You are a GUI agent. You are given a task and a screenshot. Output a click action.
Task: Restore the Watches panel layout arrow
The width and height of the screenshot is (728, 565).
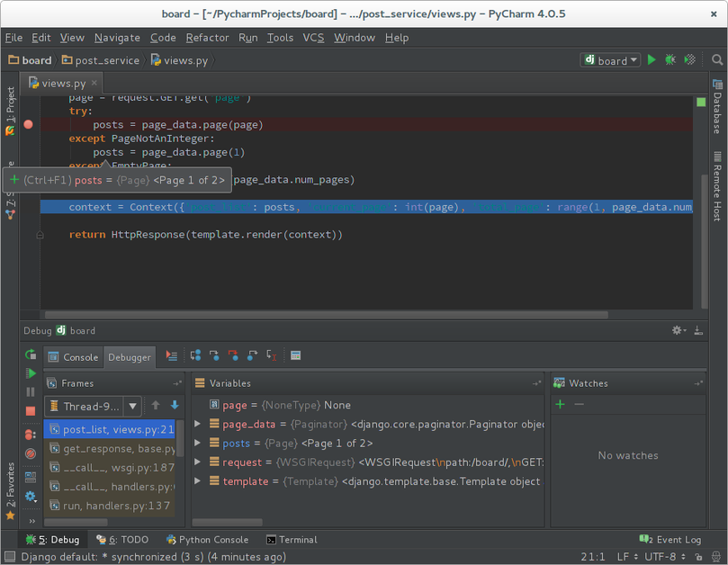[698, 383]
